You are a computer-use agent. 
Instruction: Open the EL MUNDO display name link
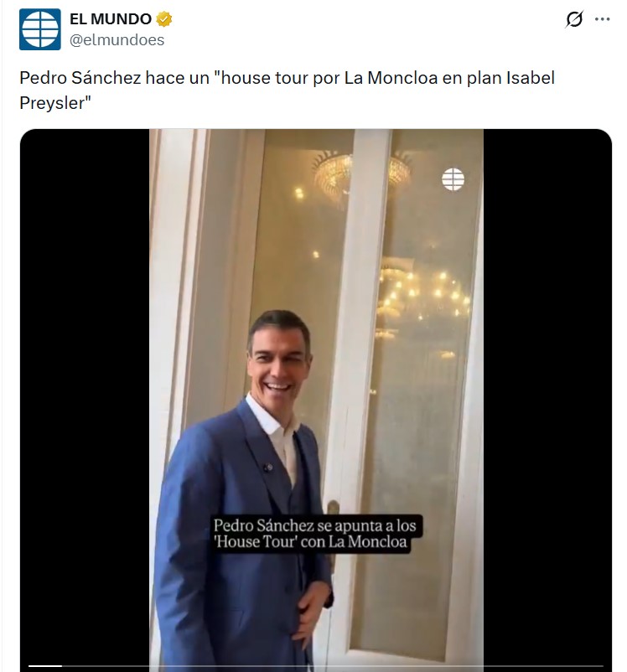pos(110,19)
